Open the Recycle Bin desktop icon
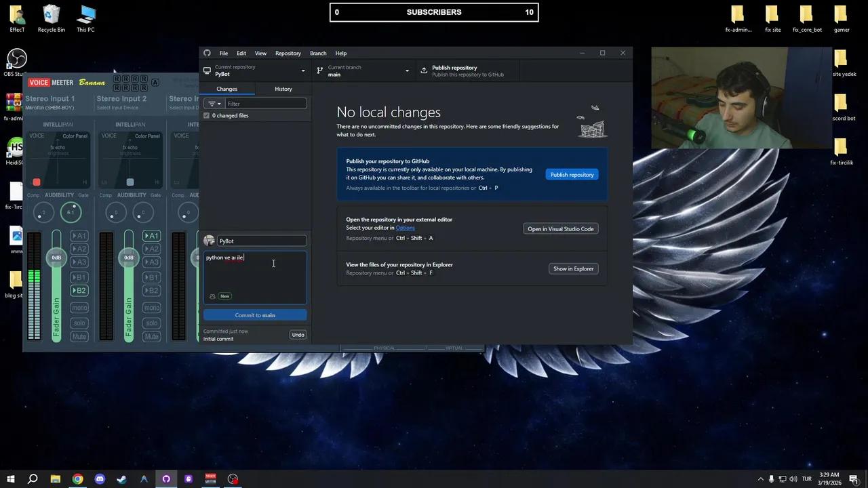The height and width of the screenshot is (488, 868). (52, 18)
